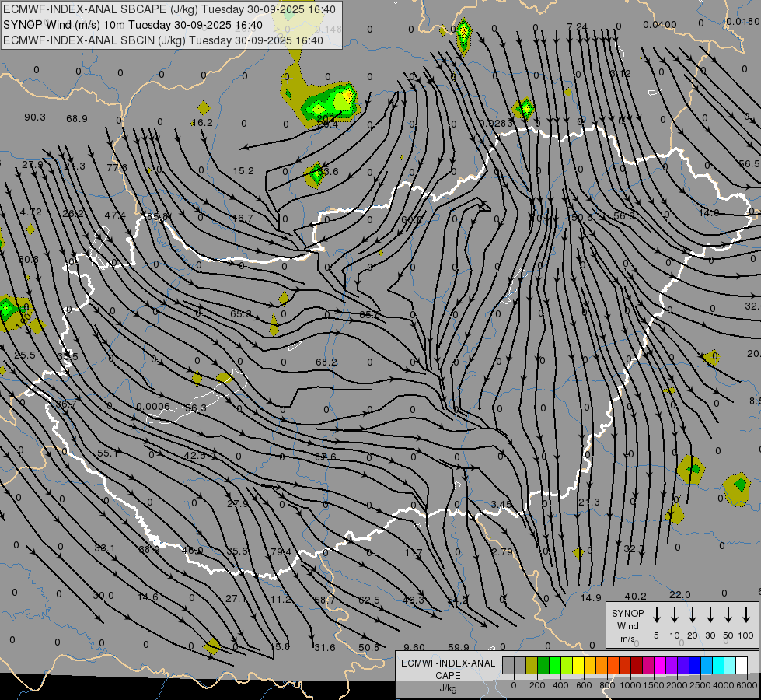Click the map value '62.5'
Screen dimensions: 761x700
pos(369,600)
